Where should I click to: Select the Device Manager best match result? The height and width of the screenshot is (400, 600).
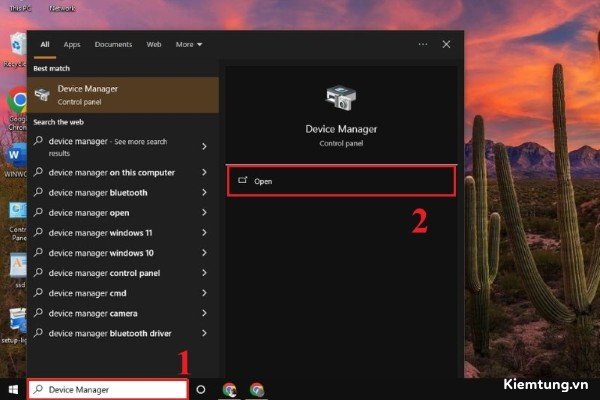click(x=123, y=95)
